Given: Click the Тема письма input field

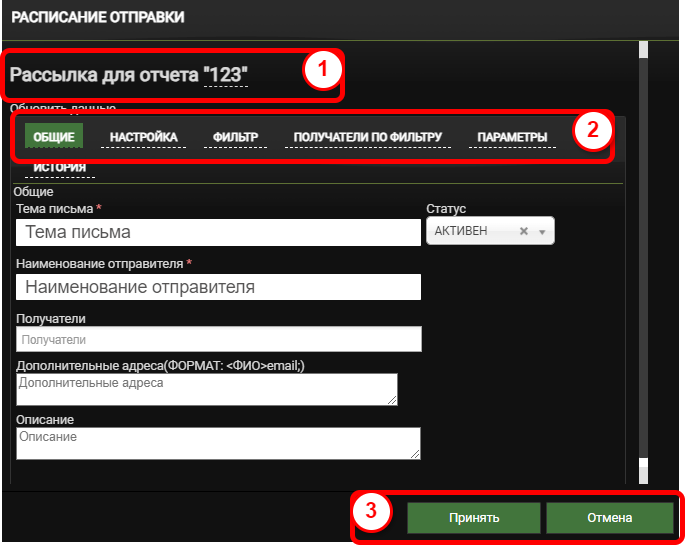Looking at the screenshot, I should pyautogui.click(x=218, y=232).
